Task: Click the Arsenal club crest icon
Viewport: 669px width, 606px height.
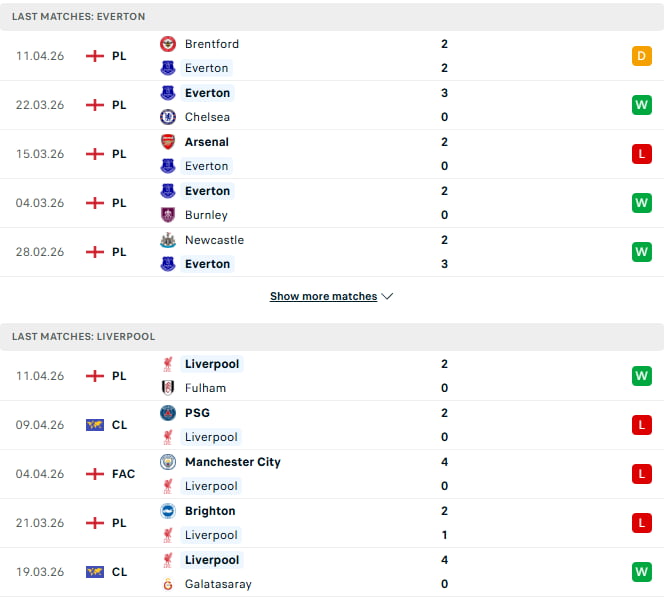Action: click(168, 142)
